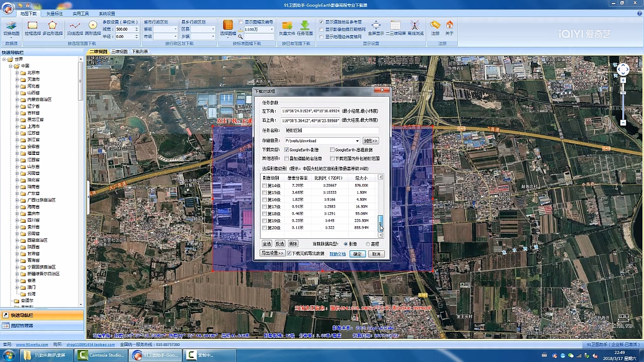The image size is (644, 362).
Task: Click the 浏览>> browse button
Action: click(370, 141)
